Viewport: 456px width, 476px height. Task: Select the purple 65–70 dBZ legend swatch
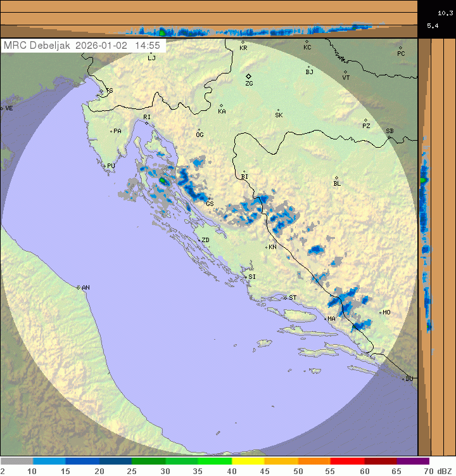413,461
